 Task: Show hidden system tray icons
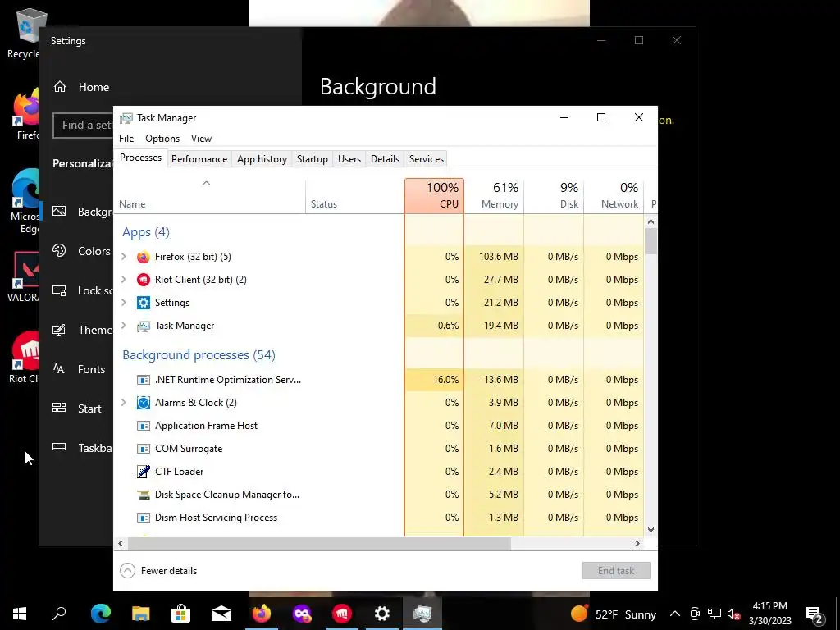click(675, 614)
